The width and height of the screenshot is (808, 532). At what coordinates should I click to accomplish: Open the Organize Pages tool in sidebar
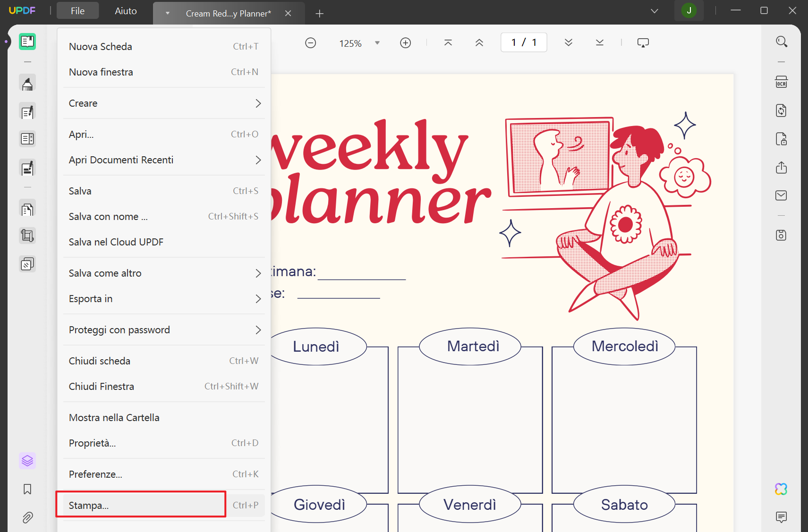pyautogui.click(x=27, y=209)
